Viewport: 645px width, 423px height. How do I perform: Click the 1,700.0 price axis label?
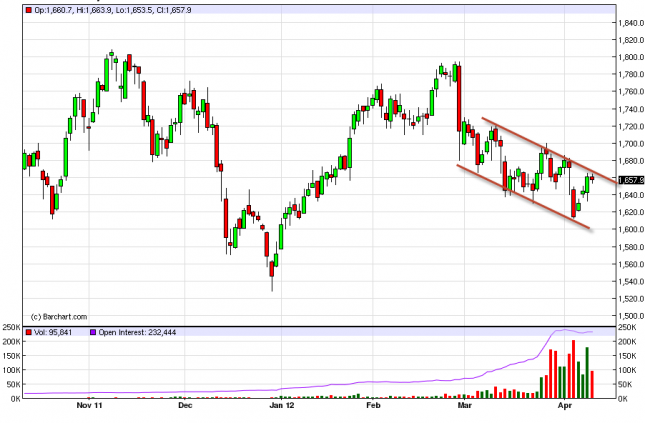click(631, 144)
